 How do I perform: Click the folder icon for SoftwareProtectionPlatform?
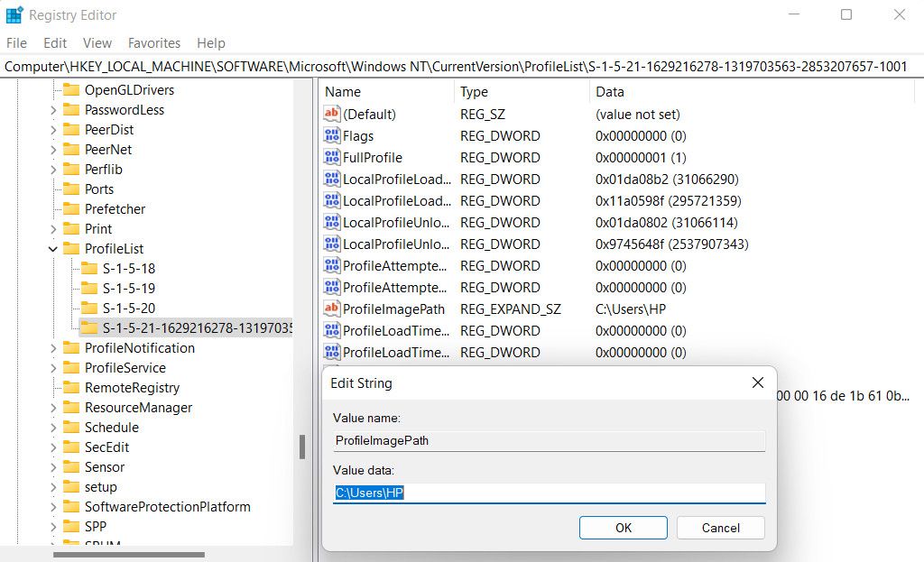click(69, 506)
